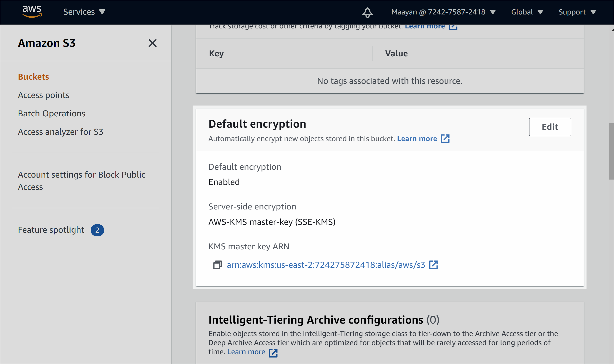Click Batch Operations in the left sidebar
Viewport: 614px width, 364px height.
pos(51,113)
